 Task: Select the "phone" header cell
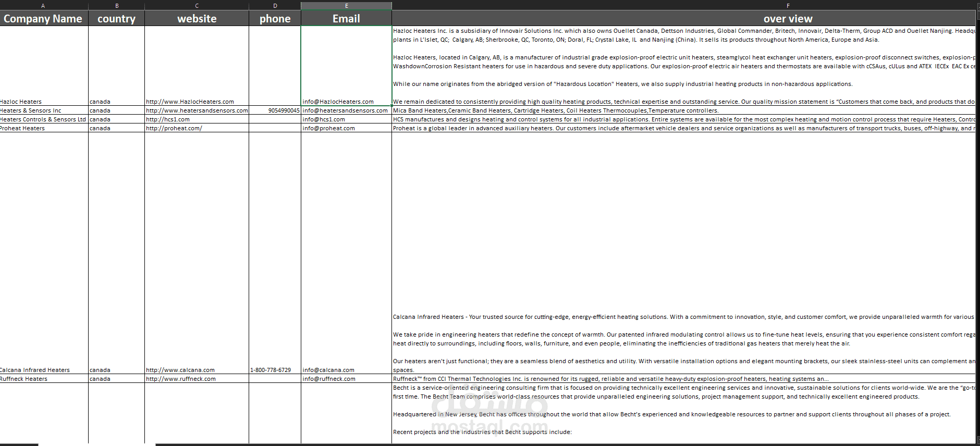coord(275,18)
